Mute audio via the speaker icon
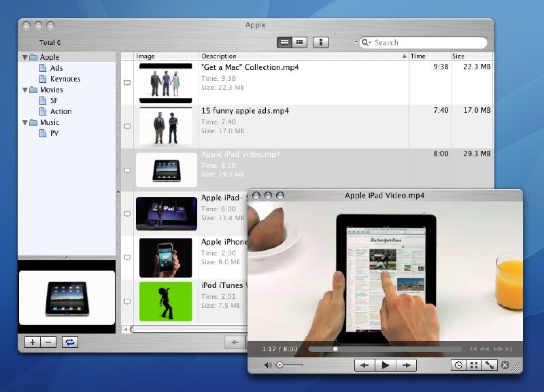544x392 pixels. tap(268, 366)
